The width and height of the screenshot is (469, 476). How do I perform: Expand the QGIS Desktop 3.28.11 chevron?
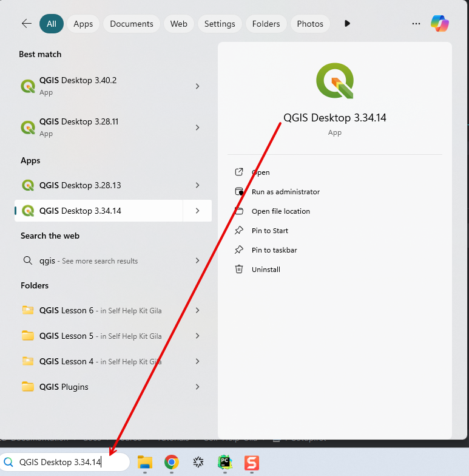click(x=197, y=127)
